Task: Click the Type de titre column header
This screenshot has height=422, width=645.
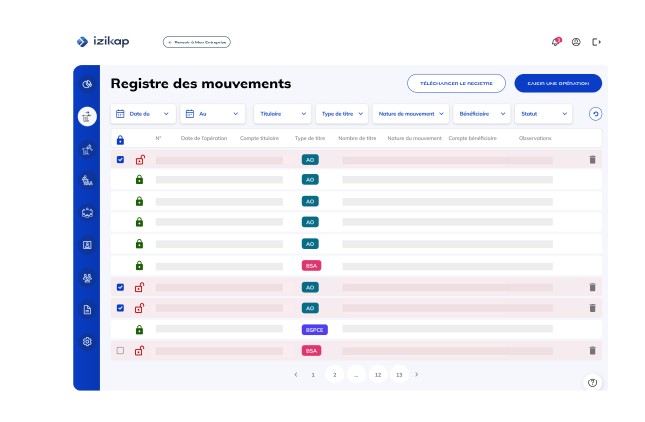Action: (310, 138)
